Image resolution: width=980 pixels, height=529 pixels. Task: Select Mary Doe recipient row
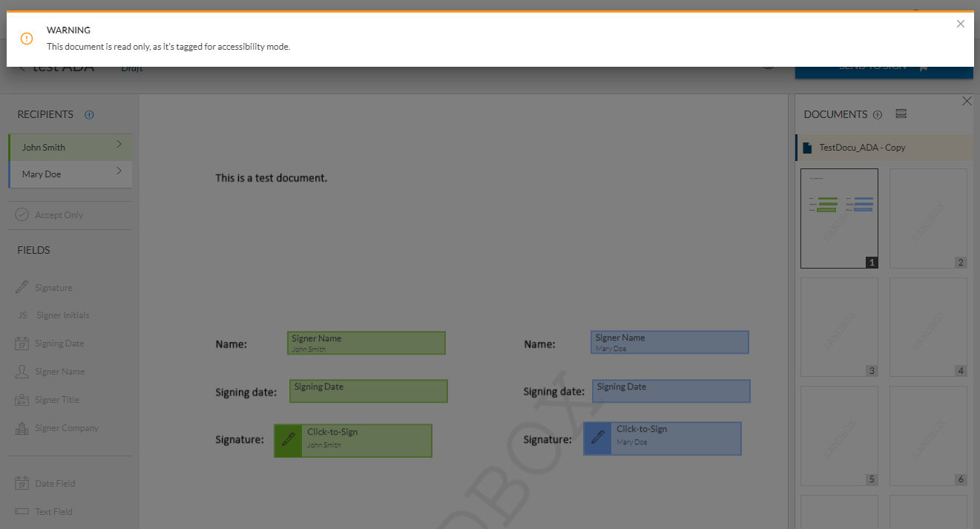pos(70,174)
